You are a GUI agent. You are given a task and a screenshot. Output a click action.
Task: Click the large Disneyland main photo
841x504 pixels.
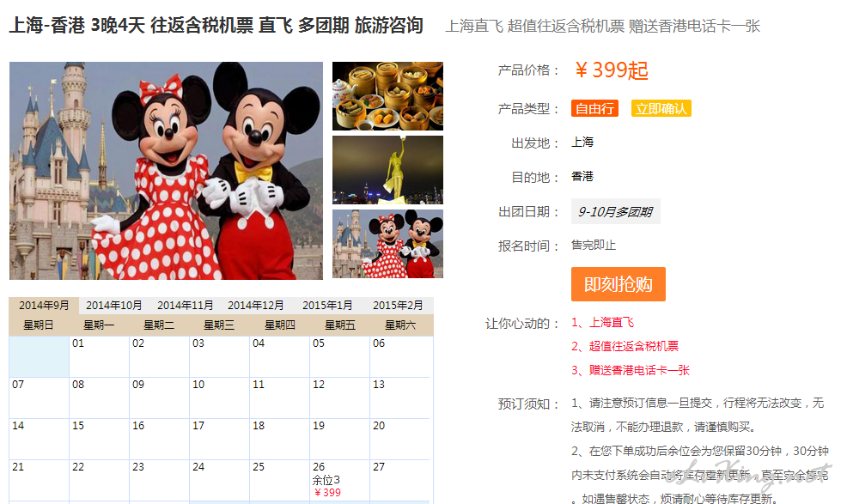167,171
